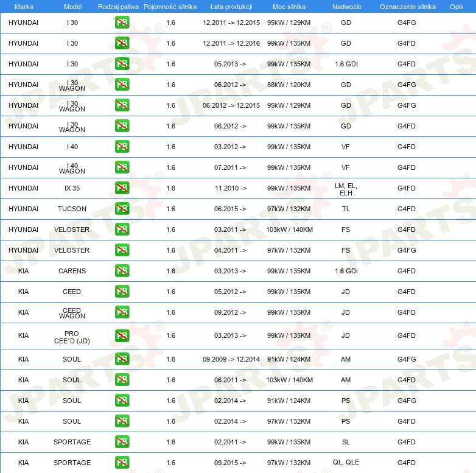Click body code SL in SPORTAGE row
476x473 pixels.
pos(346,442)
